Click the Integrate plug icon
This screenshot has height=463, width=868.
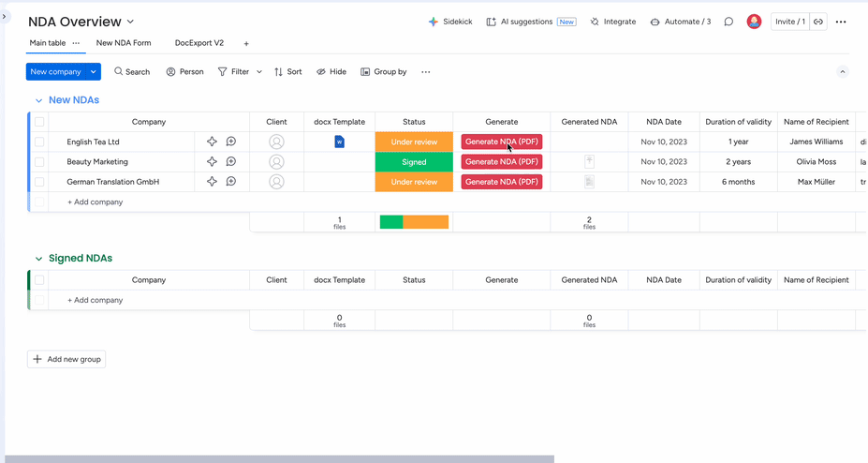pos(595,22)
